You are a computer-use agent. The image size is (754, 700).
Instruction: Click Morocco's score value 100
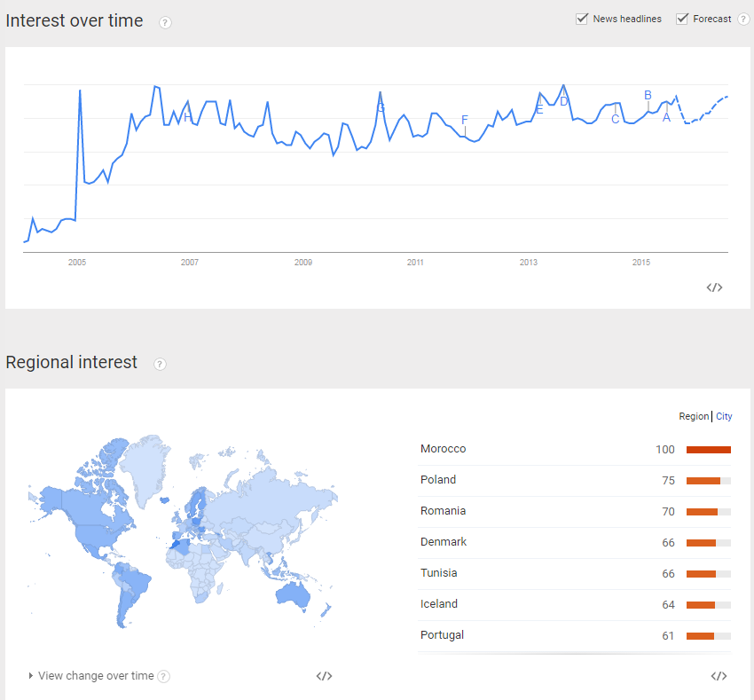(665, 449)
